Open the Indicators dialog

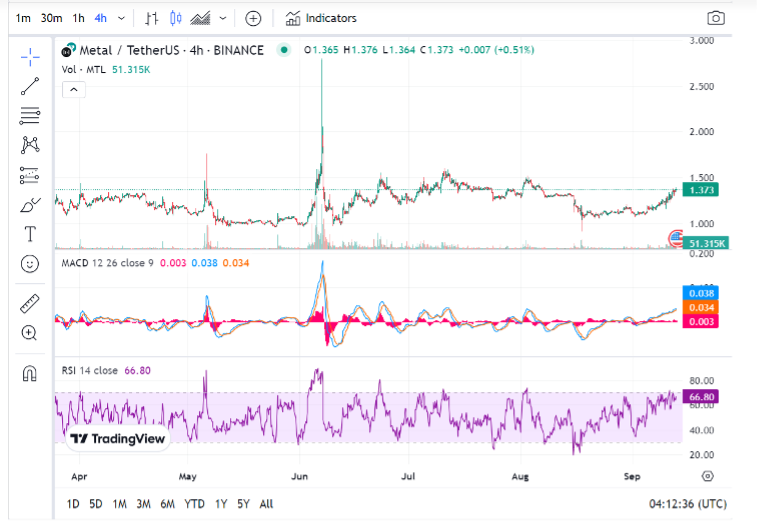[321, 18]
